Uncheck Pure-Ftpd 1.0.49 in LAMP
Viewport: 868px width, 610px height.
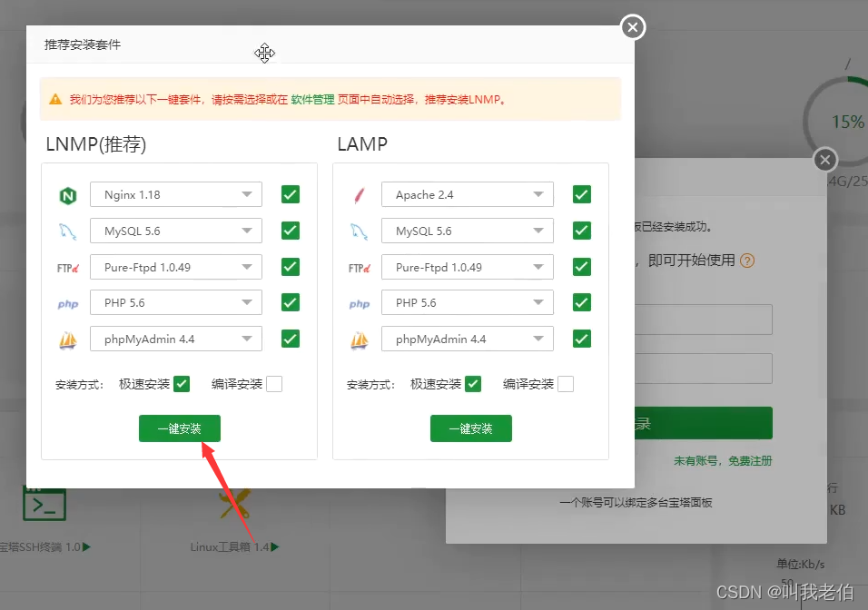[x=582, y=267]
